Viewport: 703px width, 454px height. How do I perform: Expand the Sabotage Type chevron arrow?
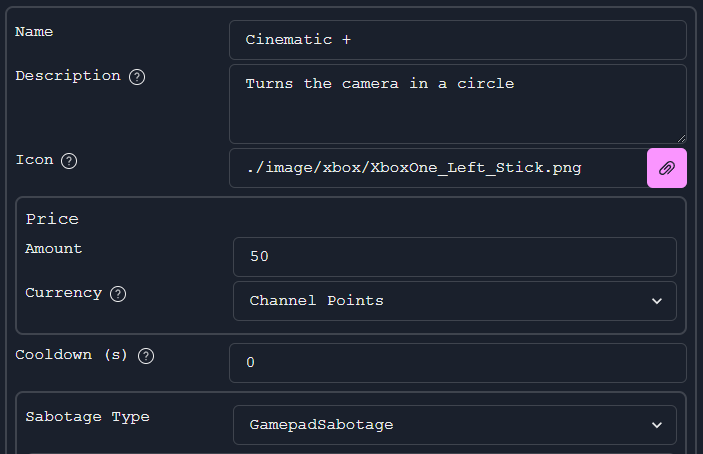[657, 425]
